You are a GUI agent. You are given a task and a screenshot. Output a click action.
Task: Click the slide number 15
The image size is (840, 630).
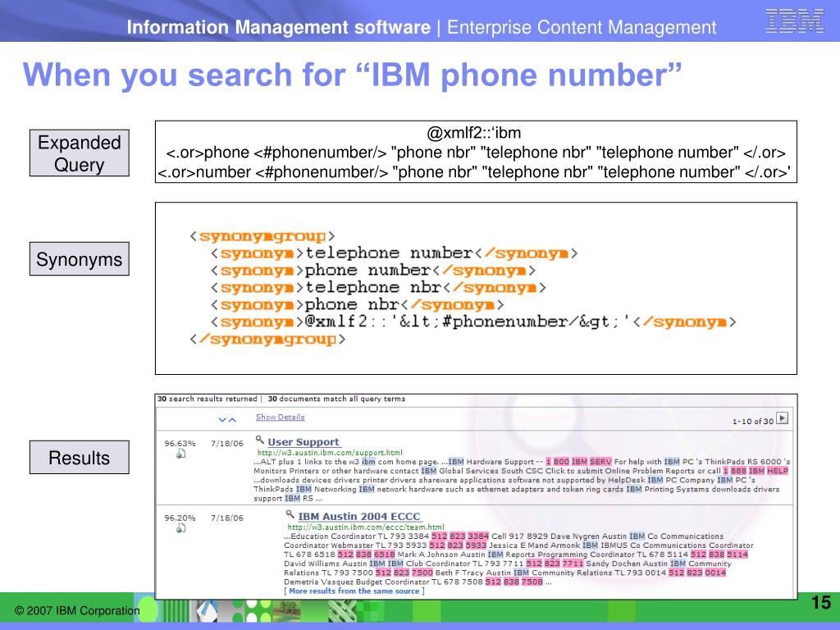820,603
